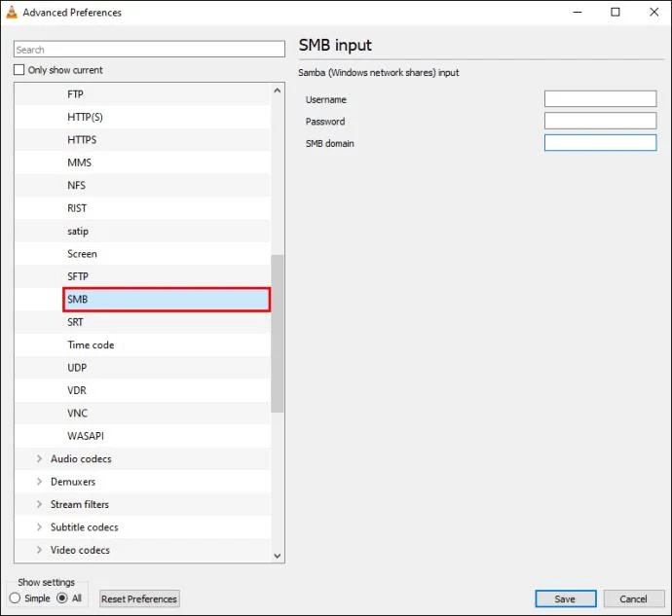Expand the Demuxers category
Screen dimensions: 672x616
(39, 482)
